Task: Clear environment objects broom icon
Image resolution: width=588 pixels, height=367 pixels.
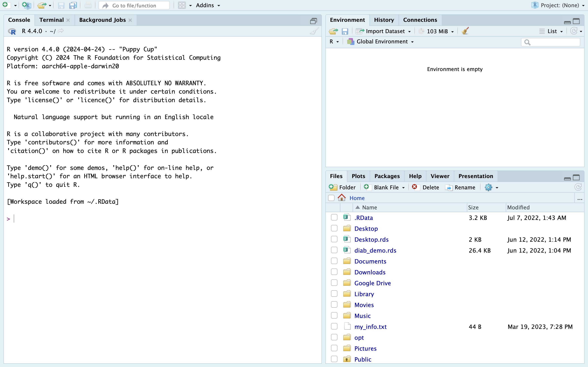Action: pyautogui.click(x=465, y=31)
